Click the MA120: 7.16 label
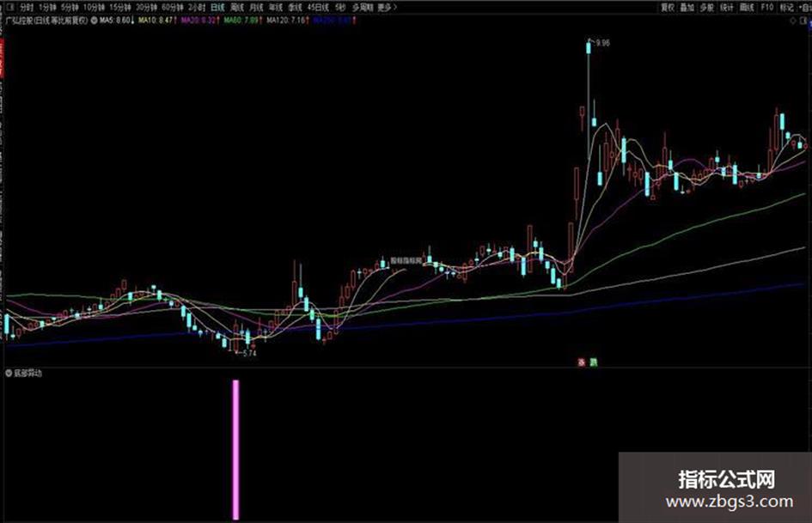812x523 pixels. click(286, 21)
